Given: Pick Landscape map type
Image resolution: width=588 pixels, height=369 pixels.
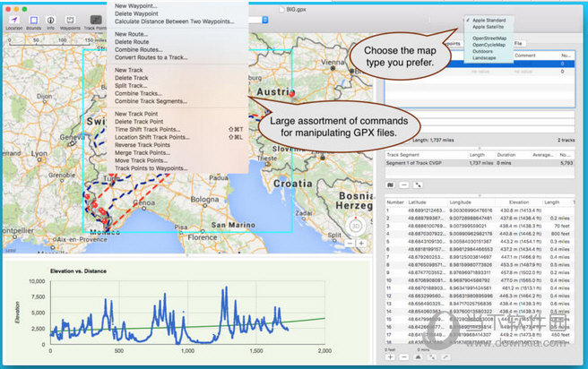Looking at the screenshot, I should tap(484, 57).
